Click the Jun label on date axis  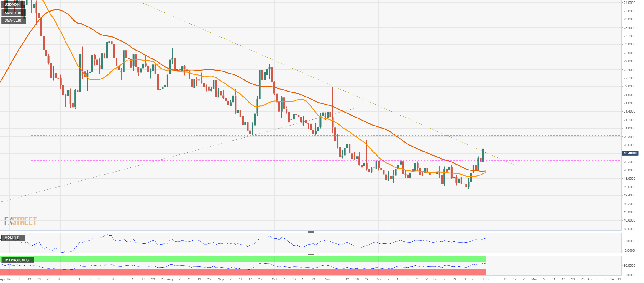click(61, 279)
